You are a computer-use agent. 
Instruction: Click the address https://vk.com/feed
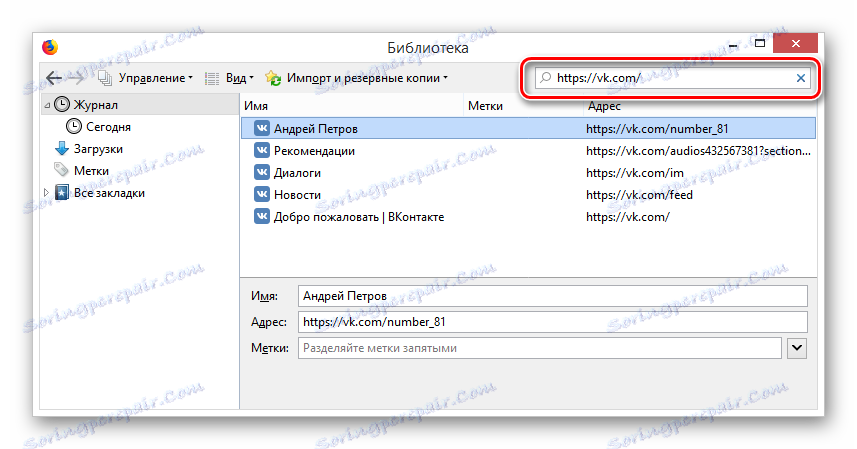click(x=639, y=195)
